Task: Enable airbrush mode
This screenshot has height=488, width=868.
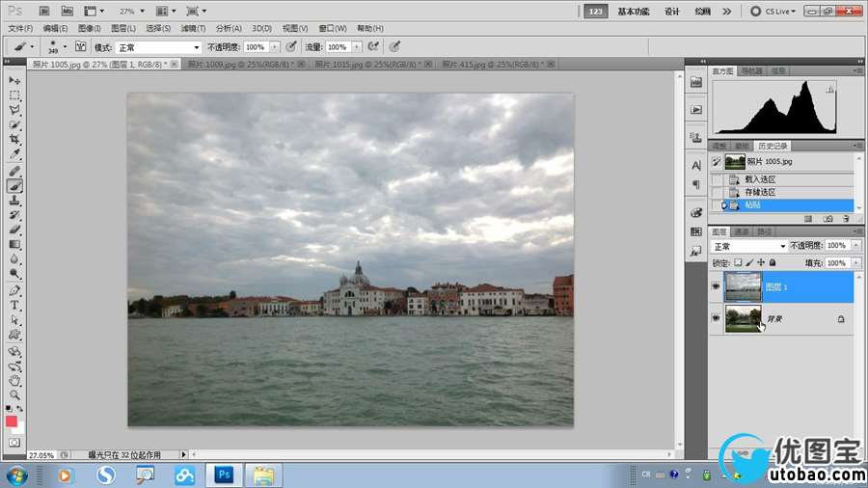Action: (373, 47)
